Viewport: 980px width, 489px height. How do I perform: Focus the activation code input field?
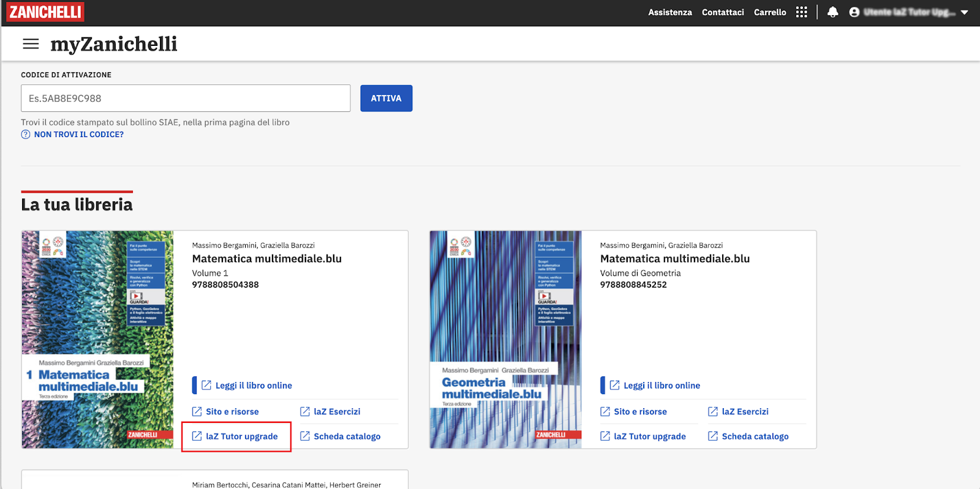coord(186,98)
